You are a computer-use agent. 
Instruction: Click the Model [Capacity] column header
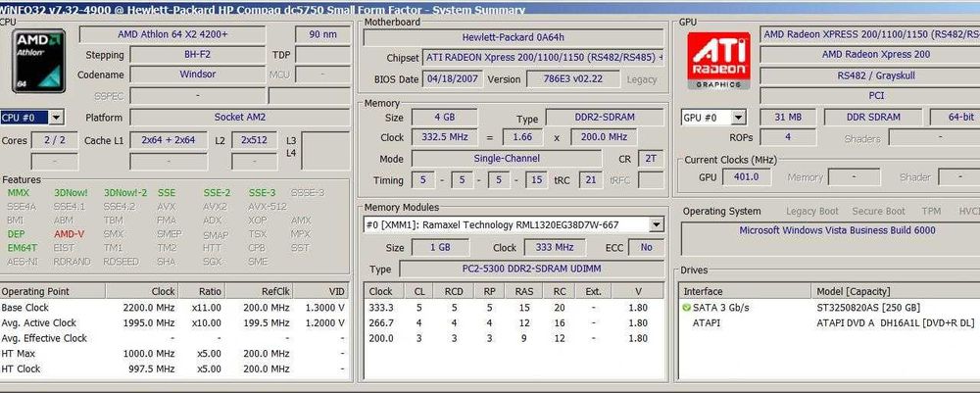pyautogui.click(x=895, y=291)
